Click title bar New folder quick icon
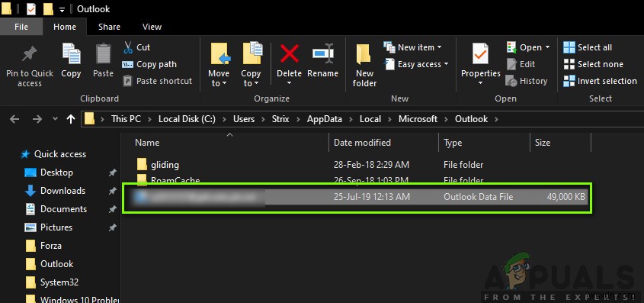The image size is (644, 303). (x=48, y=8)
